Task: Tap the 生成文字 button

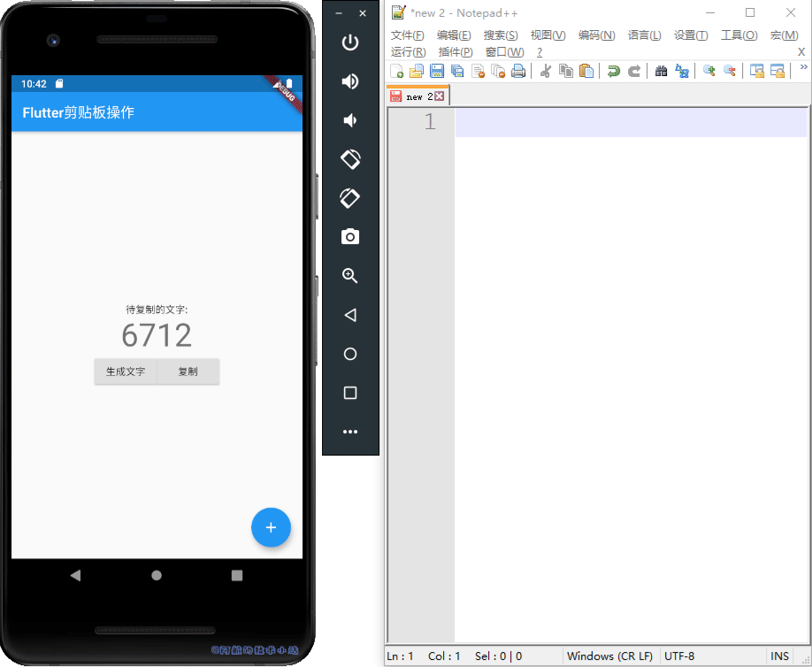Action: pos(126,372)
